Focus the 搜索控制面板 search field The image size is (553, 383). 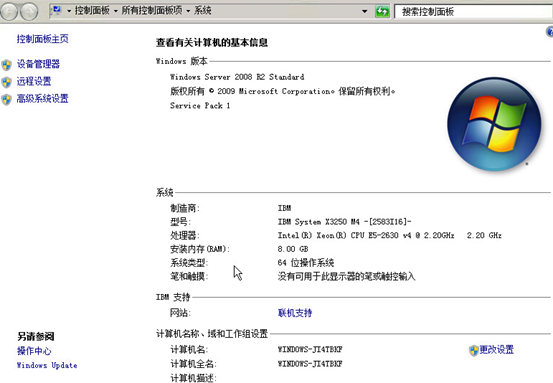coord(473,12)
